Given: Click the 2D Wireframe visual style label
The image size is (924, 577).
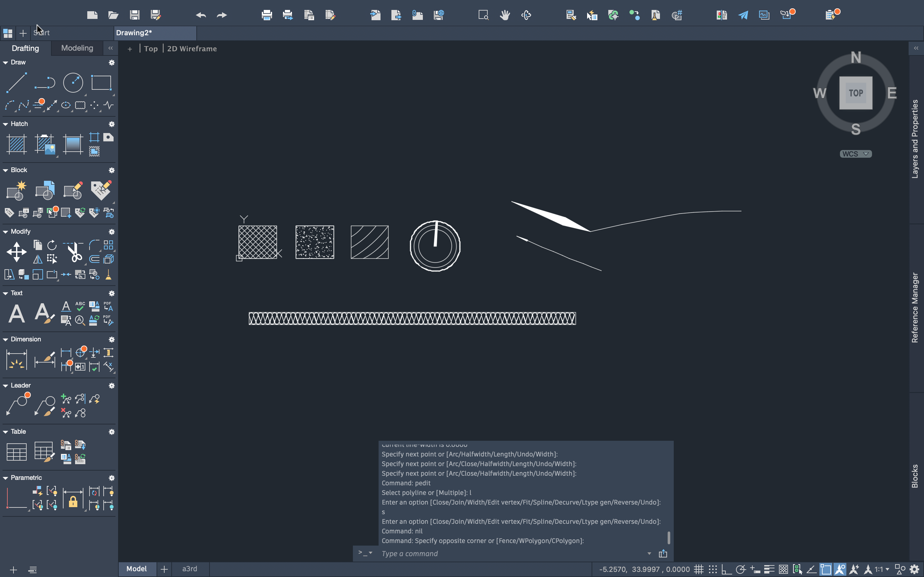Looking at the screenshot, I should [x=192, y=48].
